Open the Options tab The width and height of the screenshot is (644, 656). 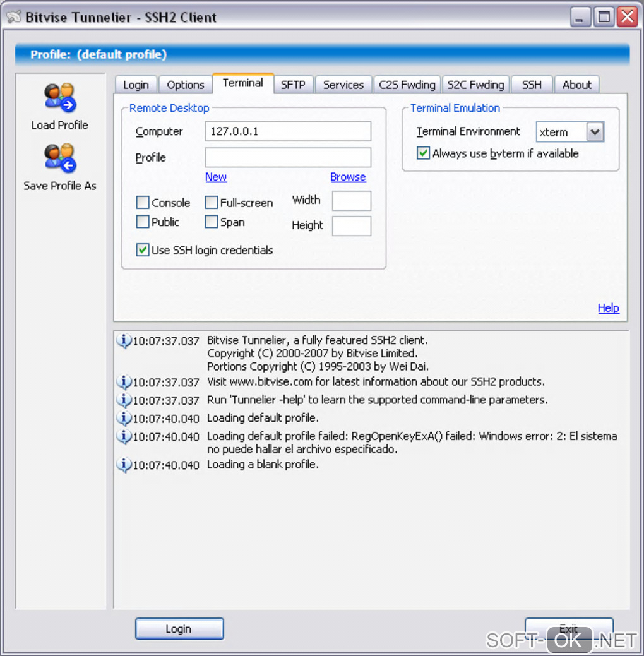click(x=186, y=85)
